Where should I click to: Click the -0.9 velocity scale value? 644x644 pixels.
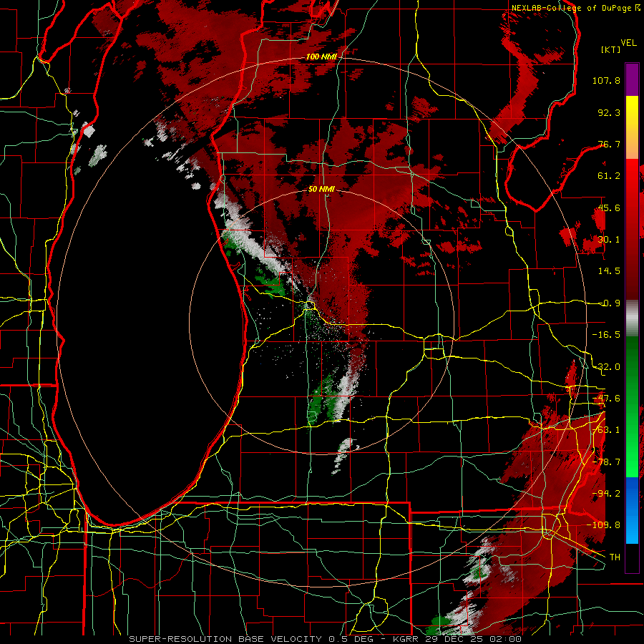pos(609,303)
